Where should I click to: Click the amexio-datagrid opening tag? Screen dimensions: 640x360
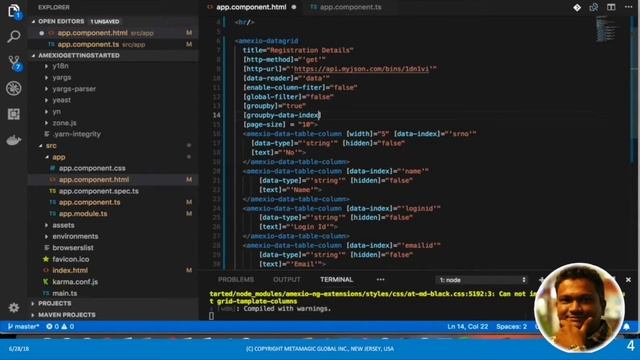[x=267, y=41]
